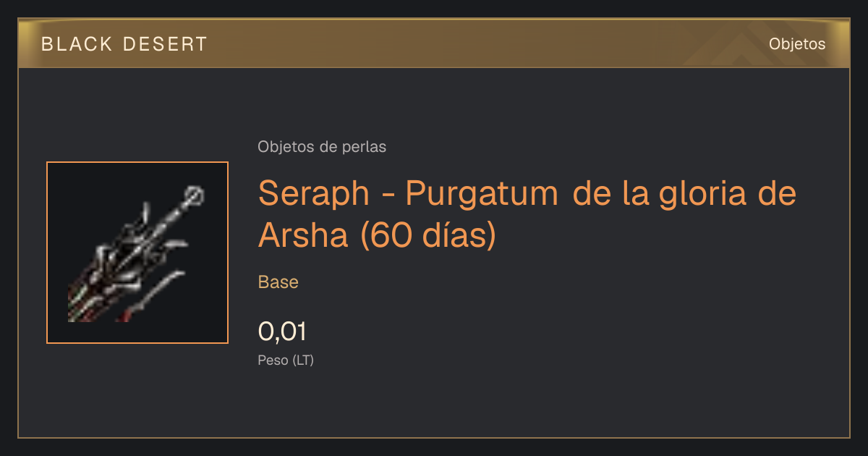Viewport: 868px width, 456px height.
Task: Select the Objetos de perlas category label
Action: (x=322, y=146)
